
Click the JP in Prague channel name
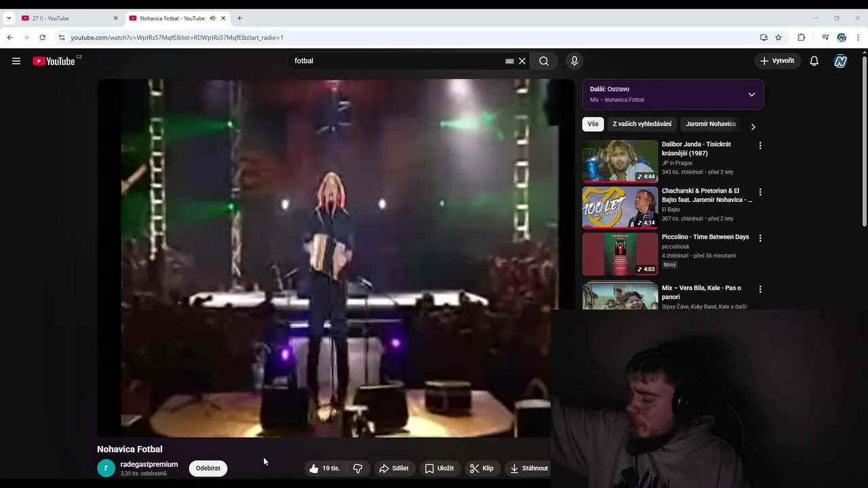[677, 163]
